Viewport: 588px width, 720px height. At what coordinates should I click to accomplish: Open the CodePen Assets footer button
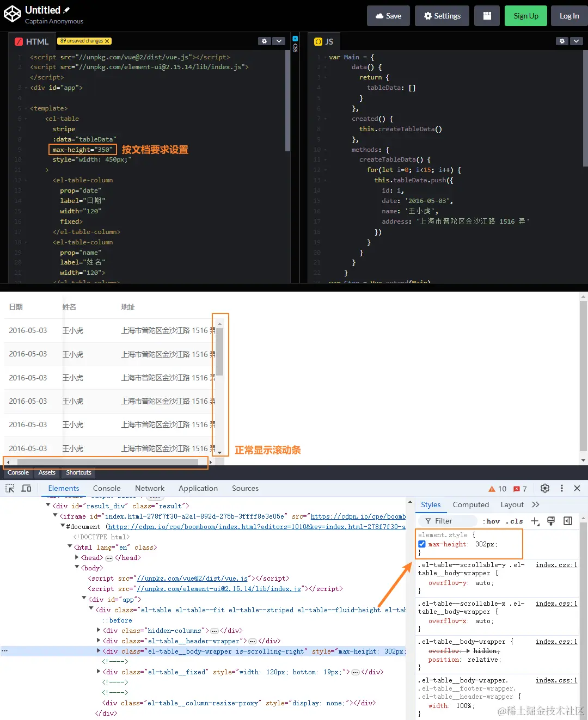point(47,472)
